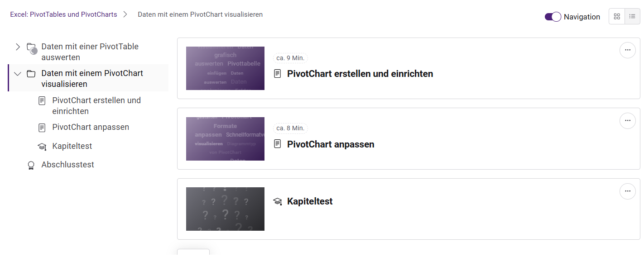Screen dimensions: 644x266
Task: Switch to list view icon
Action: [x=632, y=16]
